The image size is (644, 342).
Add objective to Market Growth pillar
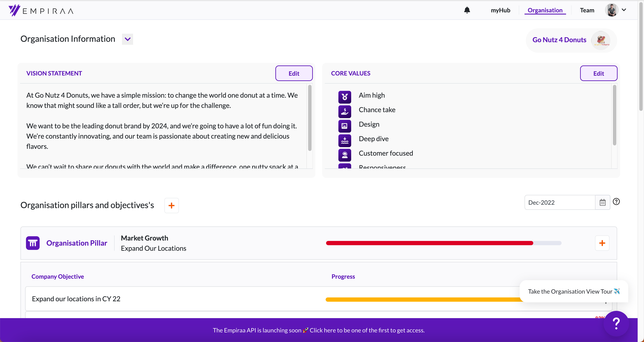point(602,243)
